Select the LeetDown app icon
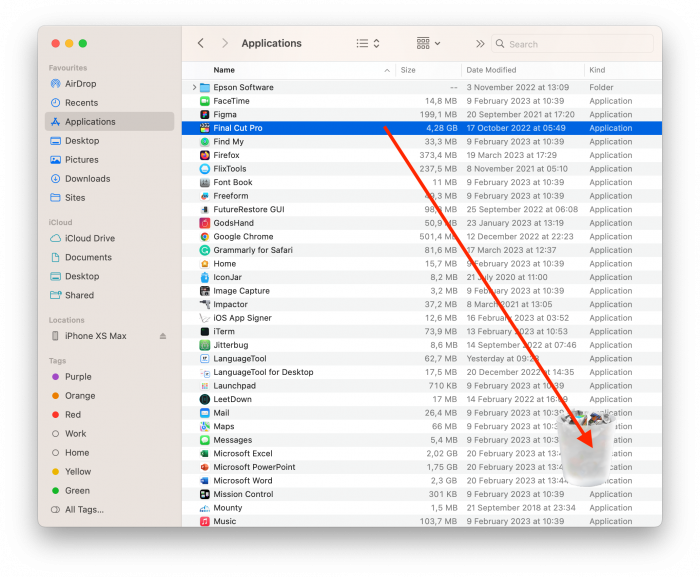Image resolution: width=700 pixels, height=577 pixels. point(204,399)
